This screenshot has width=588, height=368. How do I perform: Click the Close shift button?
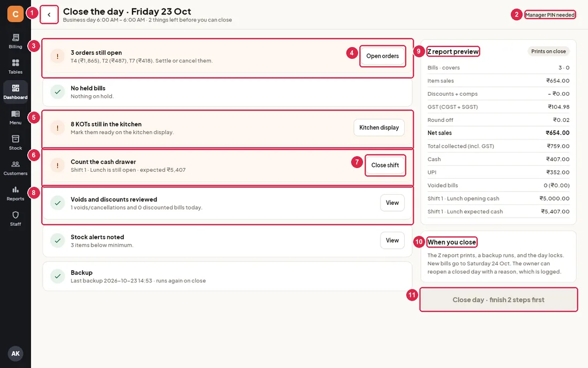click(x=385, y=165)
